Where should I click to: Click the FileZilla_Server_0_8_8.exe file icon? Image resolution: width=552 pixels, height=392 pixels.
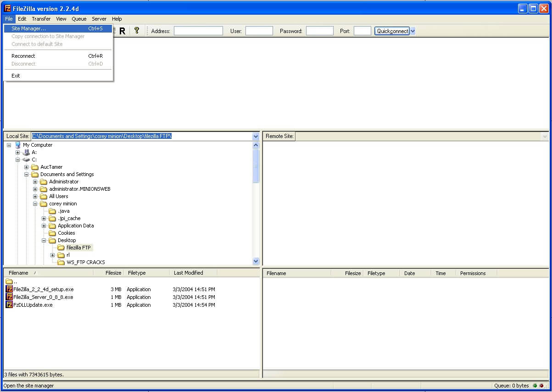click(9, 297)
